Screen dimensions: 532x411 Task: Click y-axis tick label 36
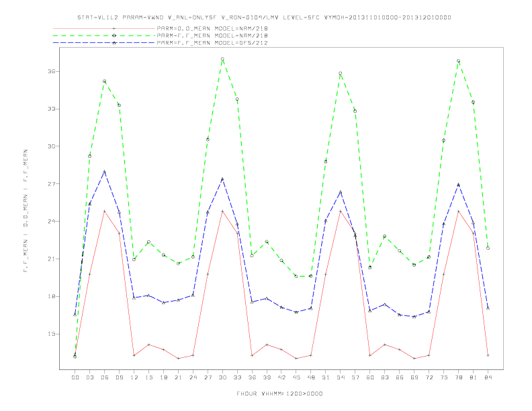click(52, 72)
